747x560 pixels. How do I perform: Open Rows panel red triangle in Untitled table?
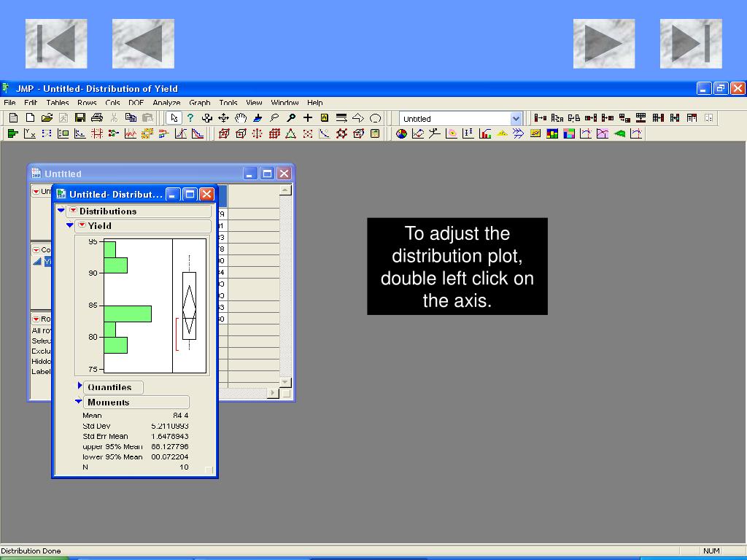pyautogui.click(x=36, y=319)
